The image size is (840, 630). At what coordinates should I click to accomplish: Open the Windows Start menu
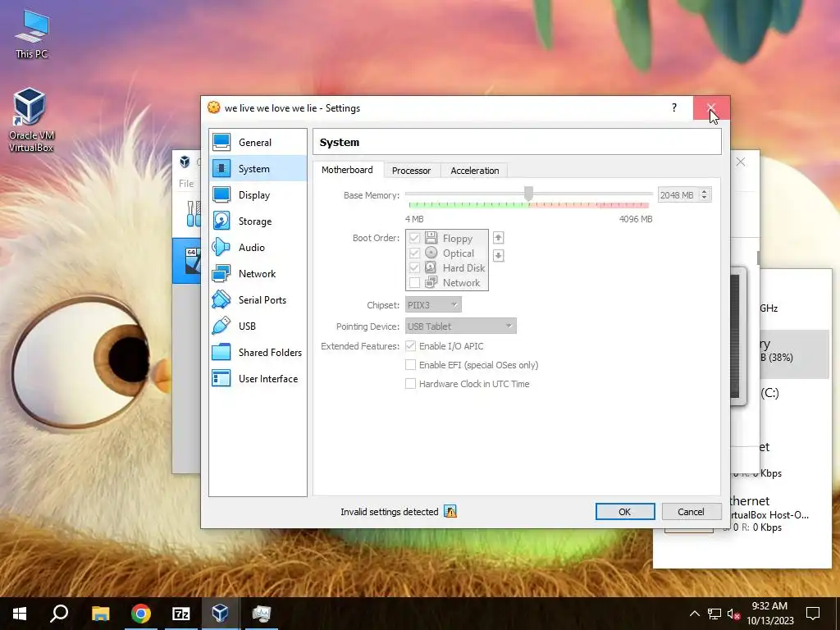coord(20,614)
